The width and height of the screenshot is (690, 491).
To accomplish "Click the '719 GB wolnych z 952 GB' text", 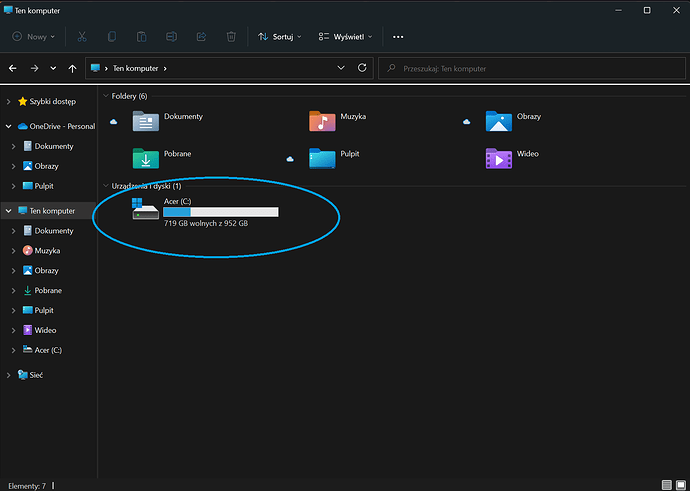I will pos(206,224).
